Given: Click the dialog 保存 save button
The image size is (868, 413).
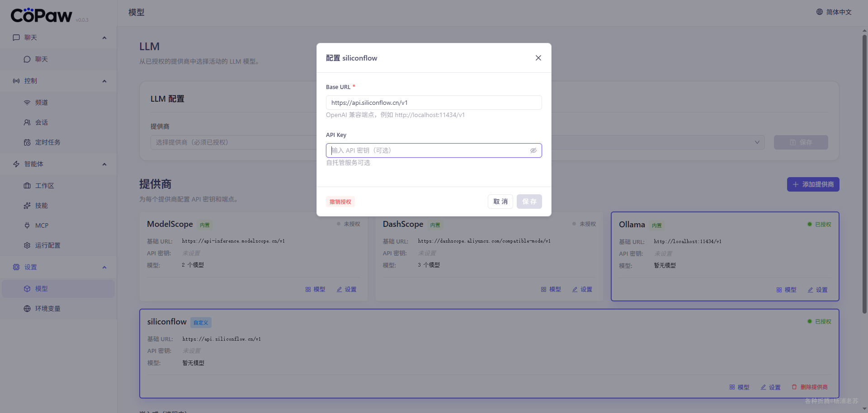Looking at the screenshot, I should pyautogui.click(x=529, y=202).
